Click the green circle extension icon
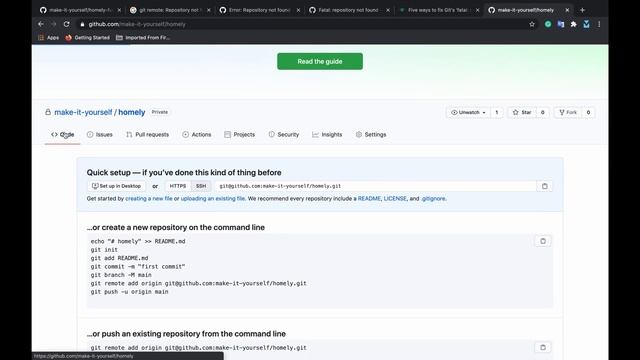 point(548,24)
